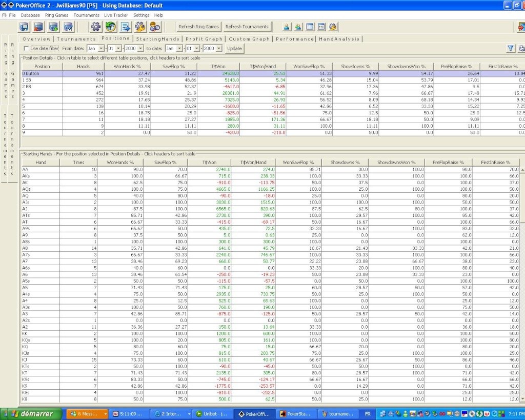Sort Position Details by ShowdownsWon % header
The height and width of the screenshot is (420, 525).
406,66
